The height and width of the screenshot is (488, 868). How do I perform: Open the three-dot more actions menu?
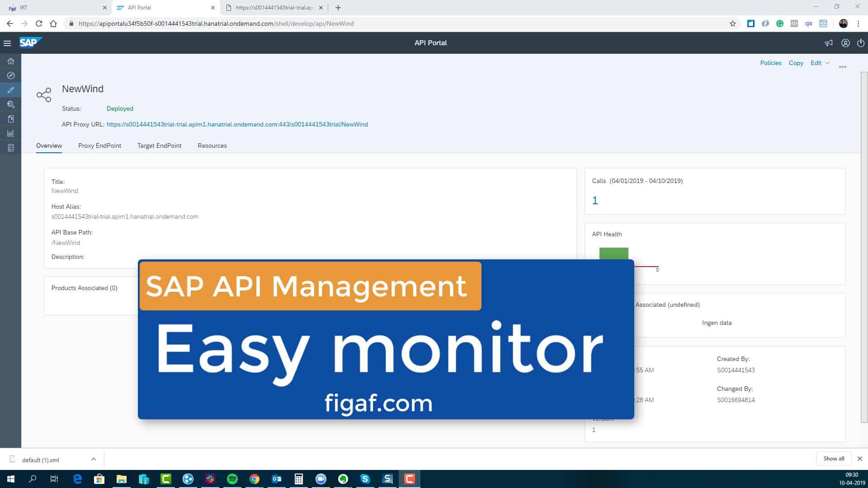point(843,67)
